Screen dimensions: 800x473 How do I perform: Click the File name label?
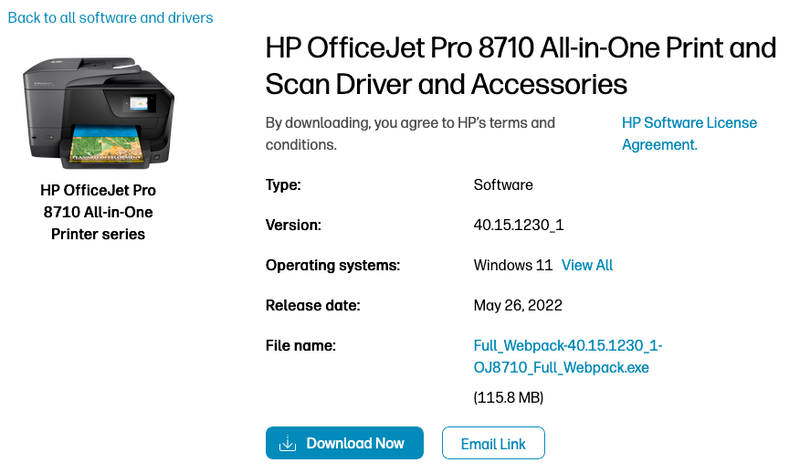(x=300, y=345)
